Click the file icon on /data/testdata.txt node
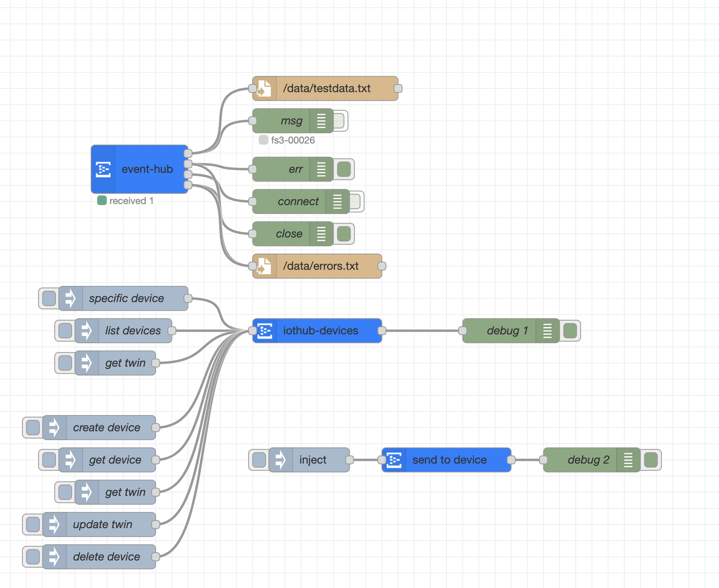The image size is (719, 588). 264,88
